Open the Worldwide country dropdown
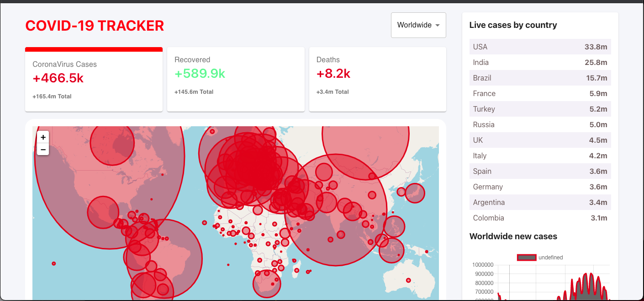 pos(418,25)
